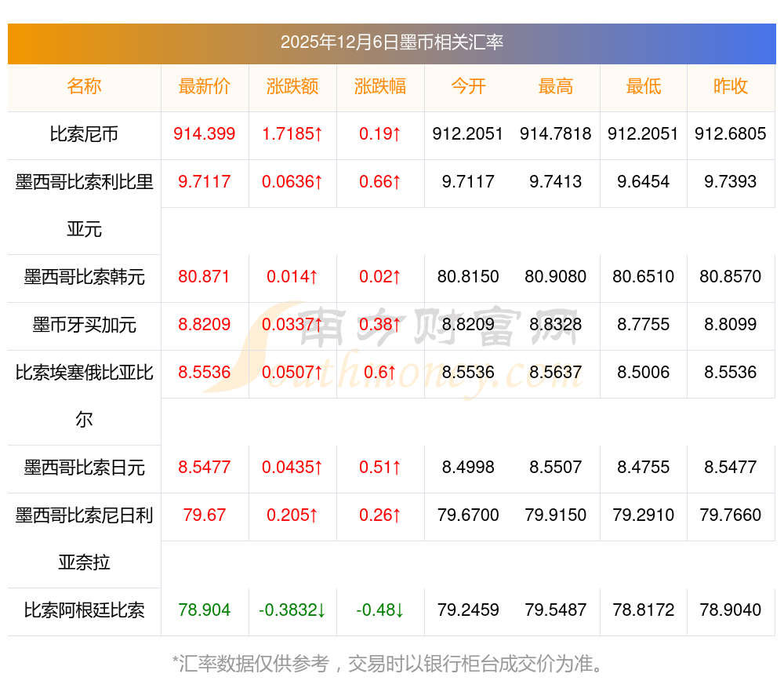Click the 最新价 column header
Viewport: 784px width, 688px height.
point(205,87)
